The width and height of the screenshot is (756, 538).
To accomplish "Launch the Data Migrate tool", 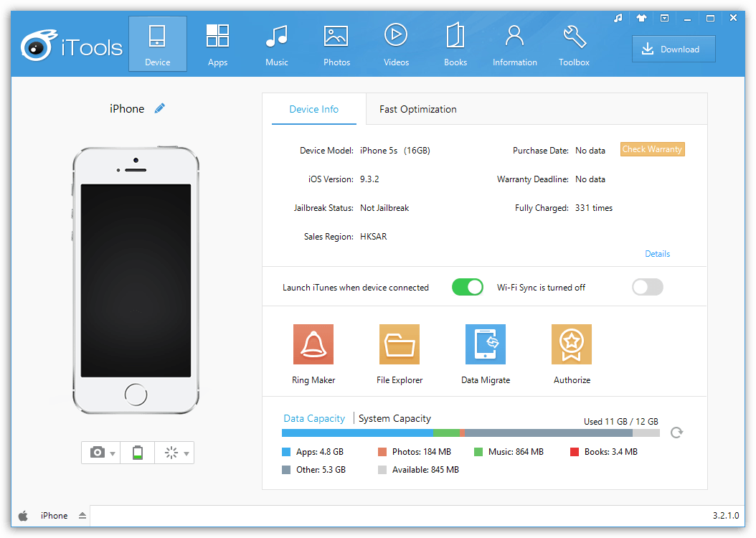I will (486, 354).
